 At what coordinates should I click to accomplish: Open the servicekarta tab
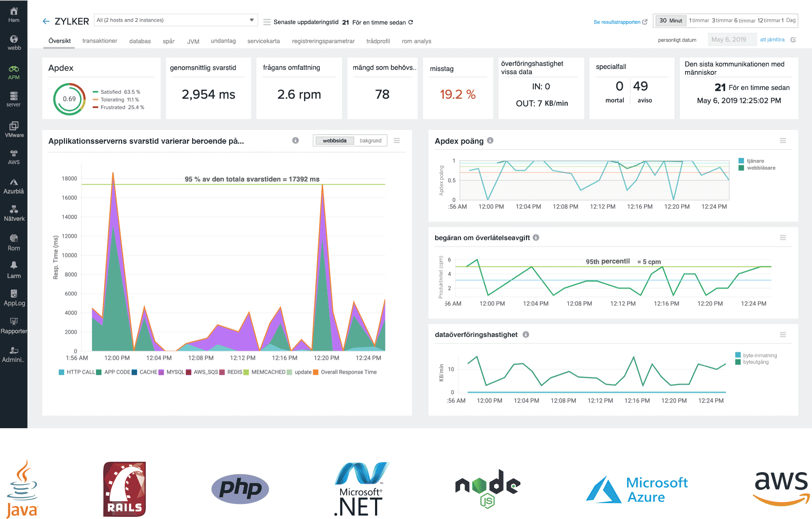point(263,41)
